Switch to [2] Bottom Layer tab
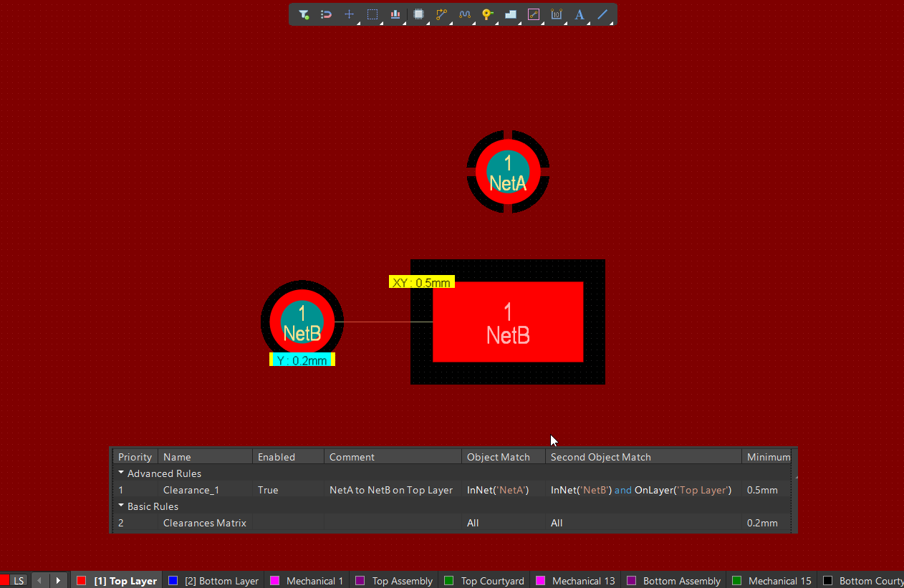Image resolution: width=904 pixels, height=588 pixels. pos(213,580)
